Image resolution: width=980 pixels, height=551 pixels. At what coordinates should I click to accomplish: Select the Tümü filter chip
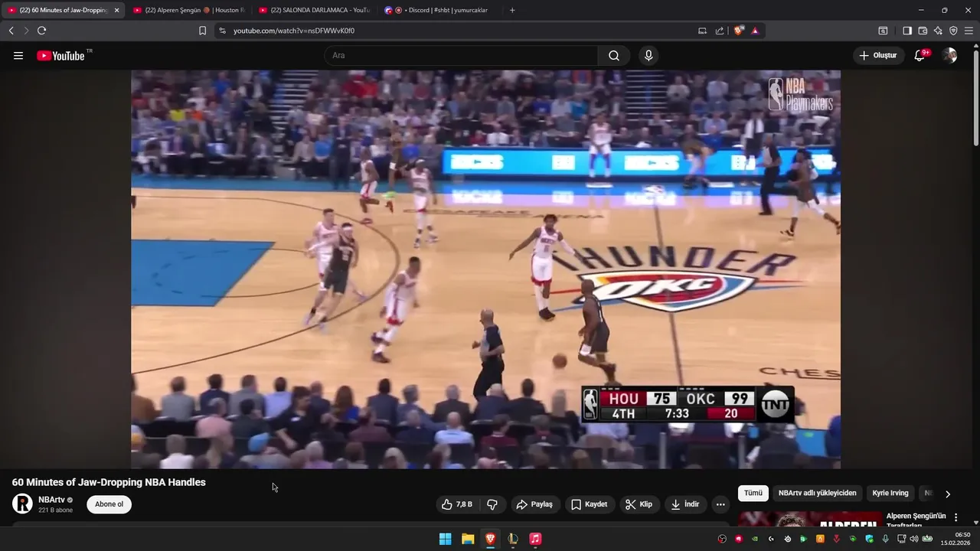pyautogui.click(x=753, y=494)
